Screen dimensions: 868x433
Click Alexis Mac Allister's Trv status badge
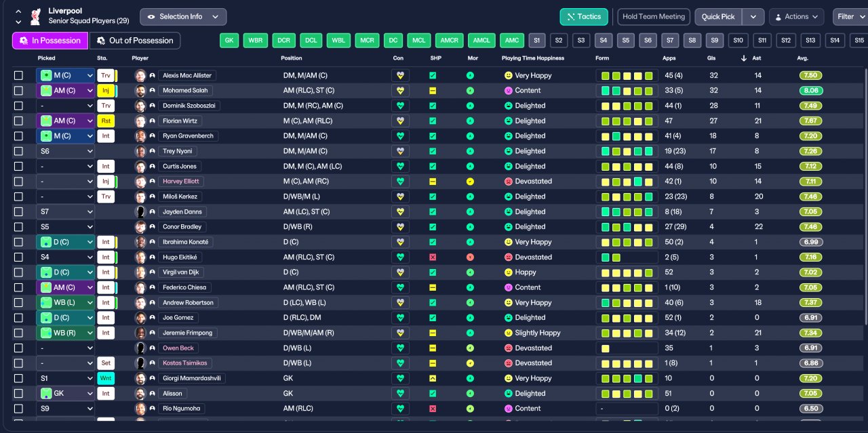(x=105, y=75)
